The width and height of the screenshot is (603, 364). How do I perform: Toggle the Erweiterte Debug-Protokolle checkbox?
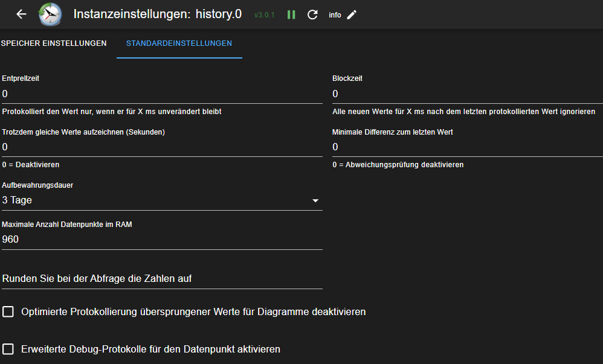pyautogui.click(x=8, y=350)
